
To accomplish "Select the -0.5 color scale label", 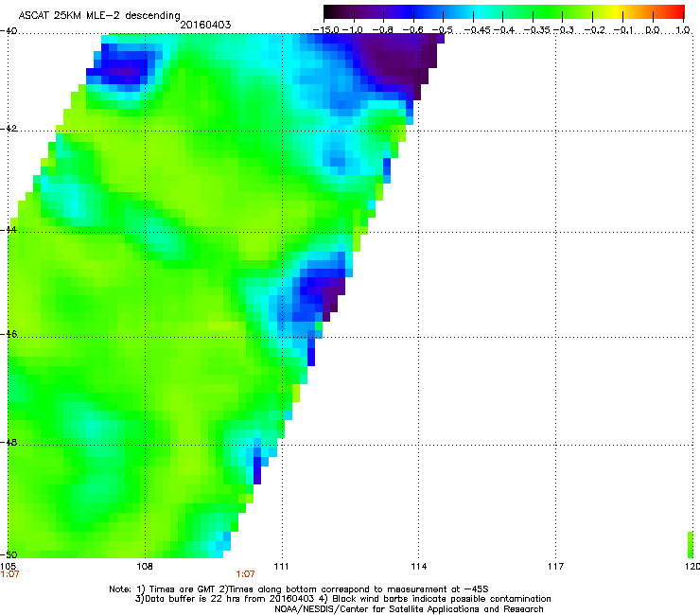I will tap(443, 30).
